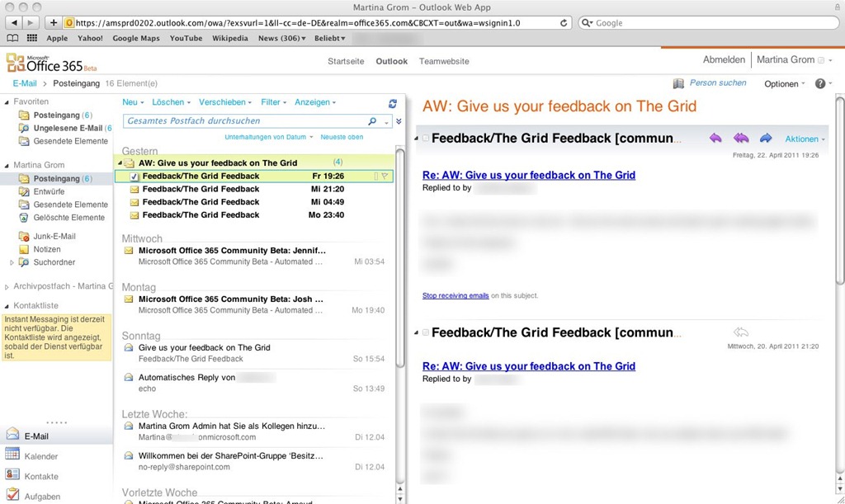Screen dimensions: 845x504
Task: Click the Office 365 Beta logo
Action: 52,63
